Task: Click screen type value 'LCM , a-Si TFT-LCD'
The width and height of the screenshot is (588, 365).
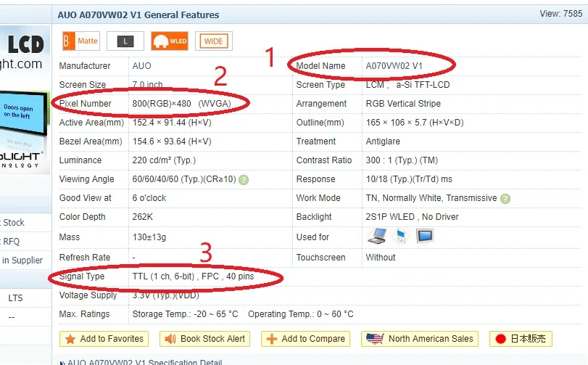Action: [x=407, y=85]
